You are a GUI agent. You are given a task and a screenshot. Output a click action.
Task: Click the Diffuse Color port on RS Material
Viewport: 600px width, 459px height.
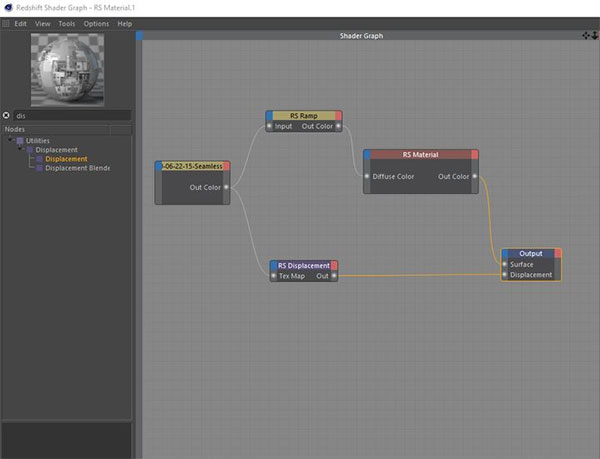367,176
